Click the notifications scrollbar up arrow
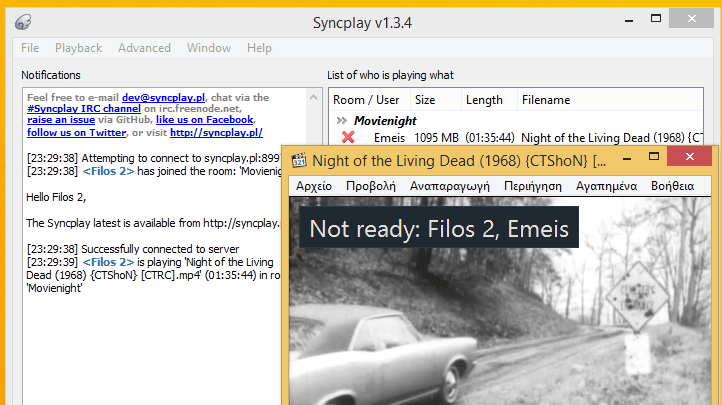Screen dimensions: 722x405 coord(314,97)
